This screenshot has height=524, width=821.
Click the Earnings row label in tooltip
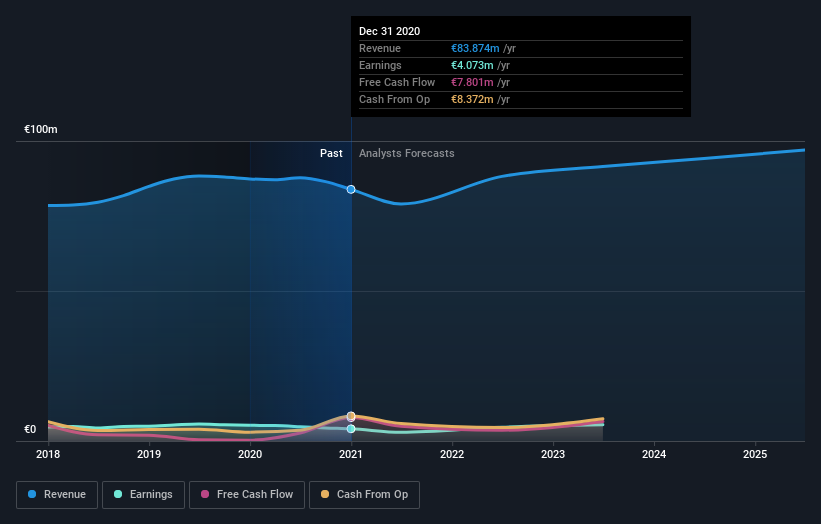tap(380, 65)
